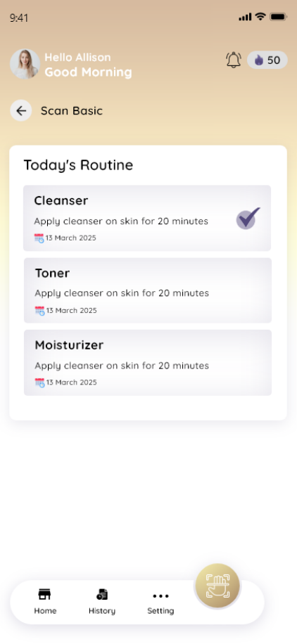Tap the flame streak icon
Viewport: 297px width, 644px height.
click(x=259, y=60)
